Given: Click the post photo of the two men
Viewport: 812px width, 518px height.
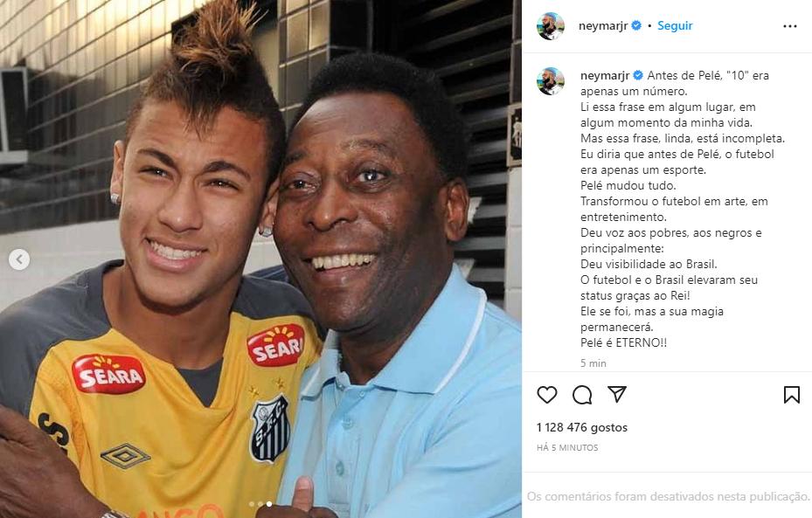Looking at the screenshot, I should point(260,259).
